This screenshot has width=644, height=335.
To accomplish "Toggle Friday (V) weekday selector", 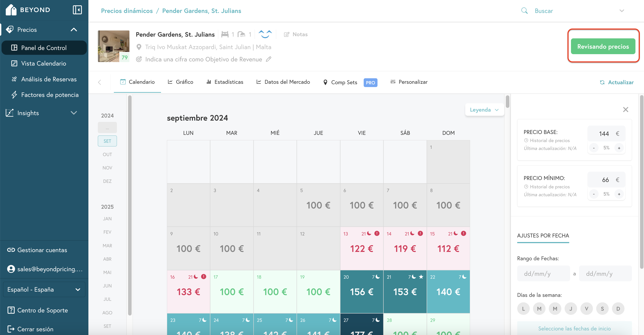I will (x=587, y=308).
